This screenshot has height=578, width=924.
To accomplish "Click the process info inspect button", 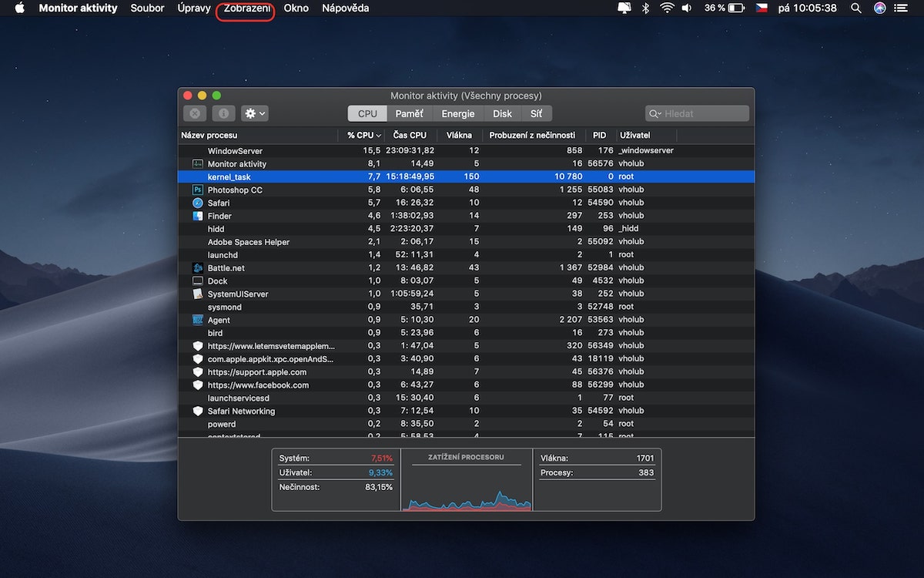I will click(x=223, y=113).
